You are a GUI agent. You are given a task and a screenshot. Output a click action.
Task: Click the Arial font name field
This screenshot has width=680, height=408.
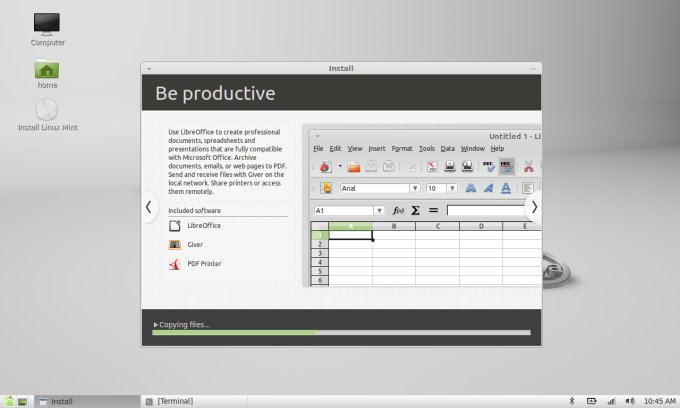coord(375,188)
